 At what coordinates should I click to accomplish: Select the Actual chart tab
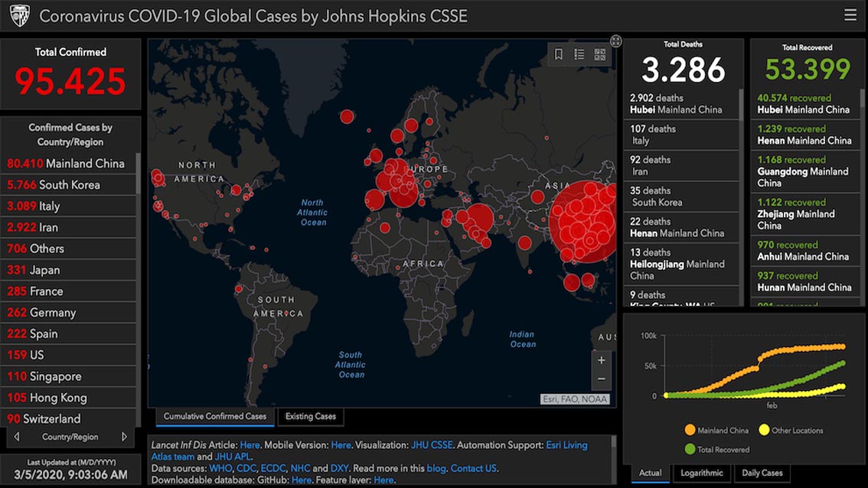[650, 473]
